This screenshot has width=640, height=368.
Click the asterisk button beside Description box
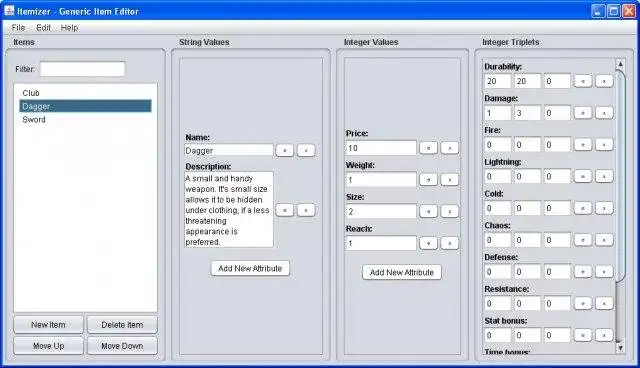(x=284, y=210)
